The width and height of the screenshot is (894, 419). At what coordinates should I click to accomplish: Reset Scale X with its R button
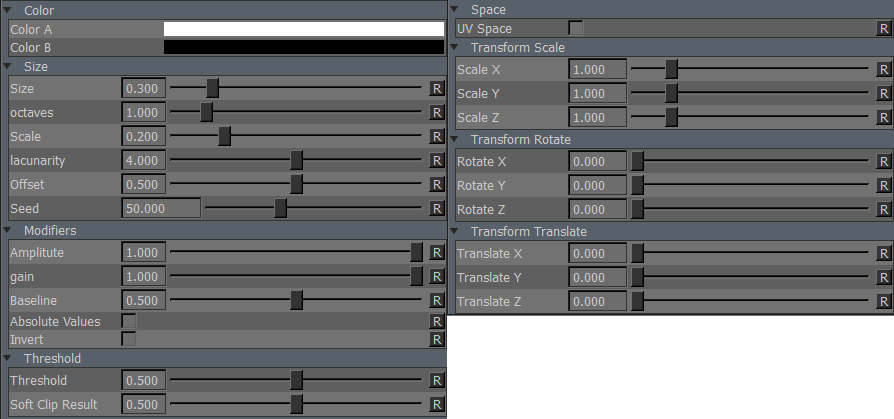884,69
